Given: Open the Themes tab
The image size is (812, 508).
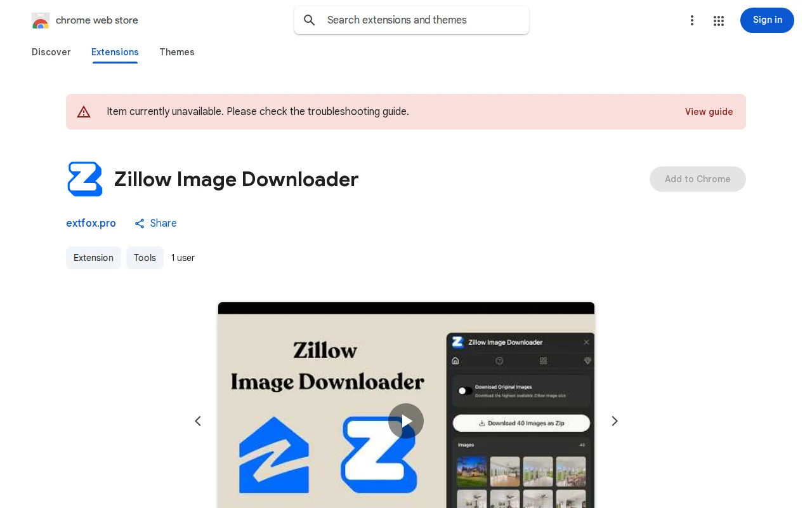Looking at the screenshot, I should pos(177,52).
